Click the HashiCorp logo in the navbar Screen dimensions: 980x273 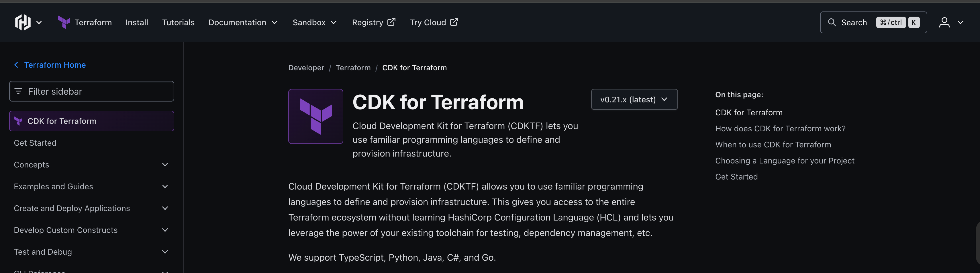(23, 22)
